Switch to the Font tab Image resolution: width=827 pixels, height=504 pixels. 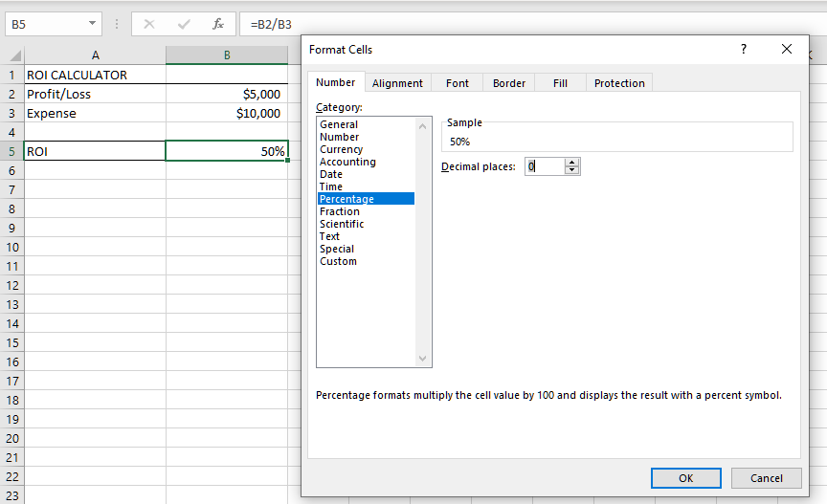(x=458, y=83)
